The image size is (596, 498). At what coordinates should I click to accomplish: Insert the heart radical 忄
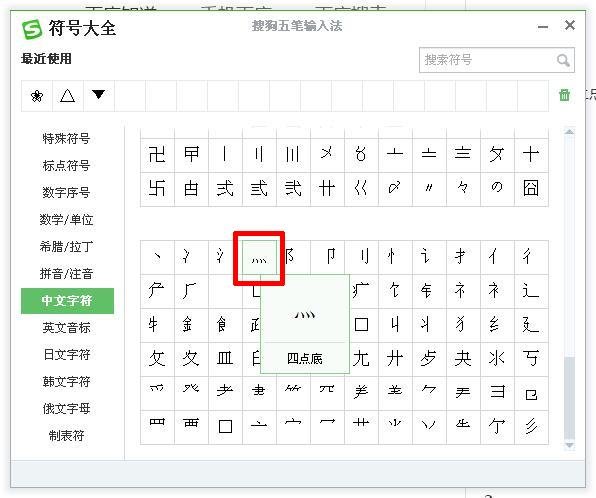point(395,257)
